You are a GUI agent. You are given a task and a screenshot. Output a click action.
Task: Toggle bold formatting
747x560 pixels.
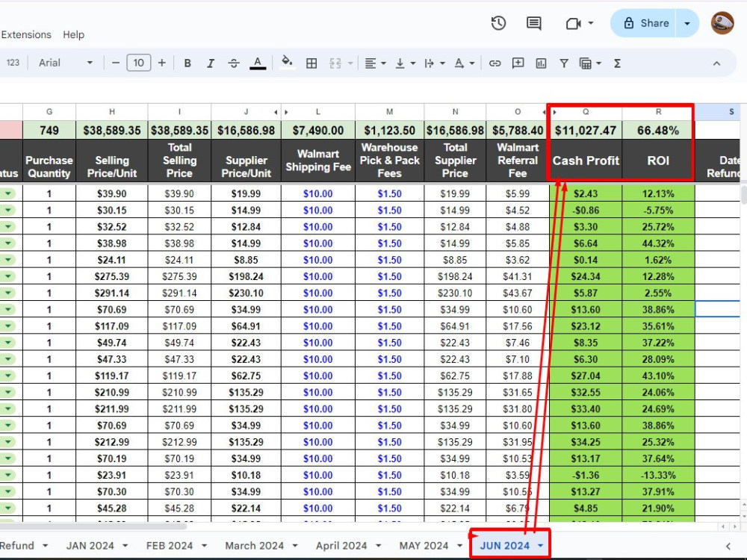pos(187,63)
